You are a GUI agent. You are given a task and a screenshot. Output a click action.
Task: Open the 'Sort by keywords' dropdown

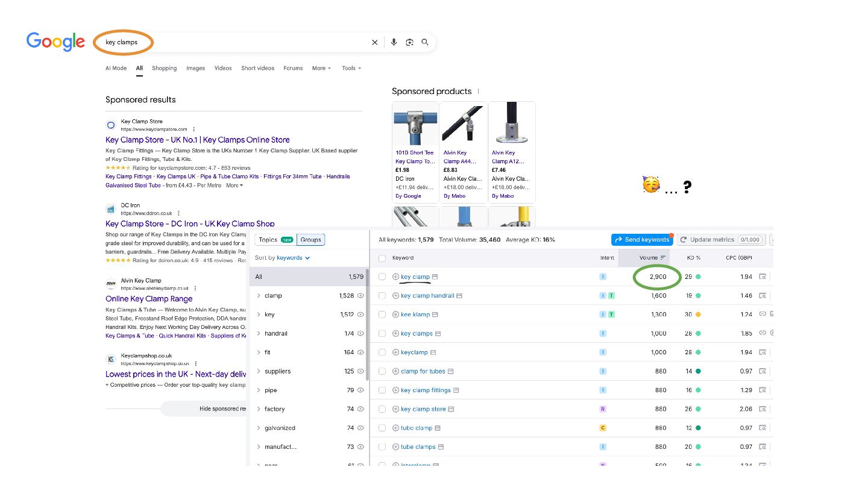point(283,258)
